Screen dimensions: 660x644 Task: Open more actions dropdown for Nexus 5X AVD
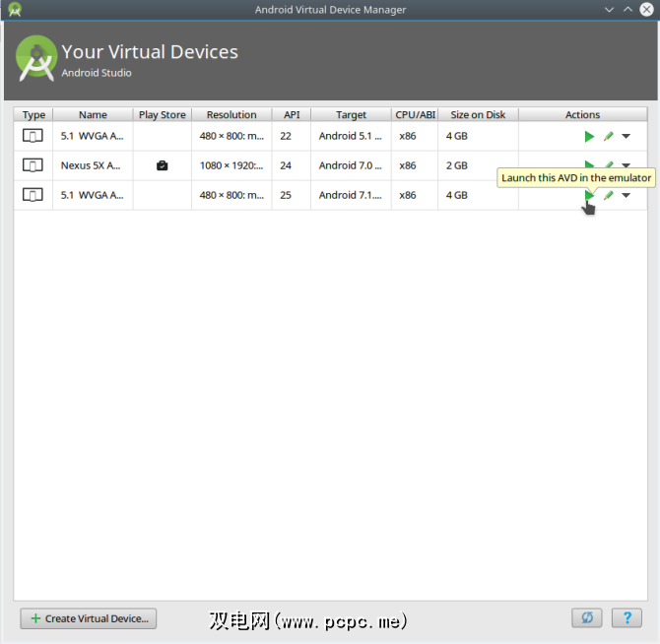tap(626, 165)
